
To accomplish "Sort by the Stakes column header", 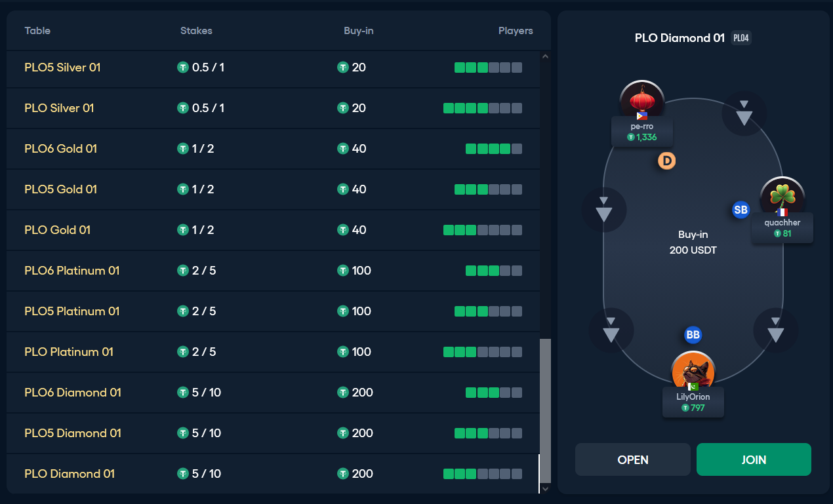I will pos(196,31).
